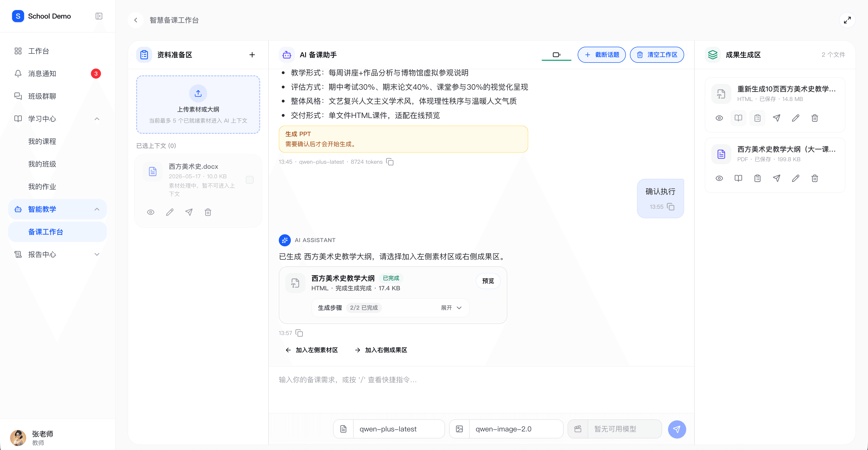868x450 pixels.
Task: Click the upload material icon
Action: click(x=198, y=93)
